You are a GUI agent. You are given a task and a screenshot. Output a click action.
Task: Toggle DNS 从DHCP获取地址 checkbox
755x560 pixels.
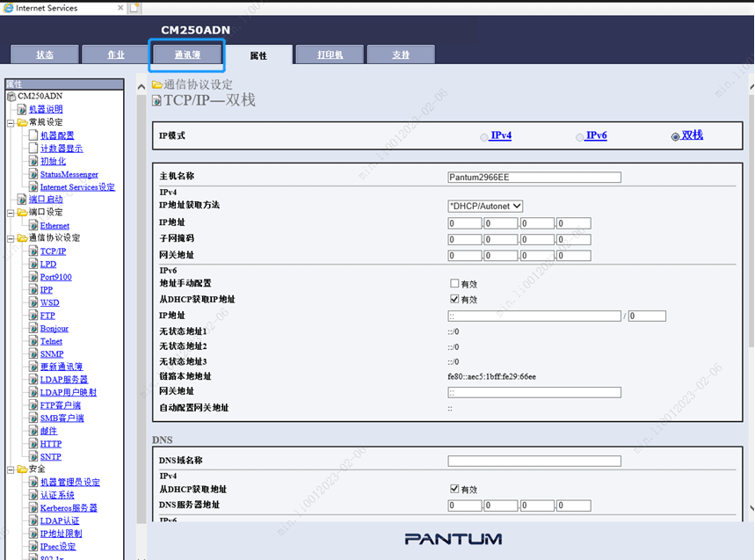[454, 489]
